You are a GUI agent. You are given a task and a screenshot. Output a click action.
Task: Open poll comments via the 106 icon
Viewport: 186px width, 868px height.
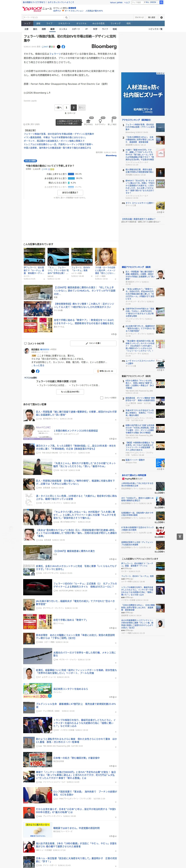coord(45,169)
